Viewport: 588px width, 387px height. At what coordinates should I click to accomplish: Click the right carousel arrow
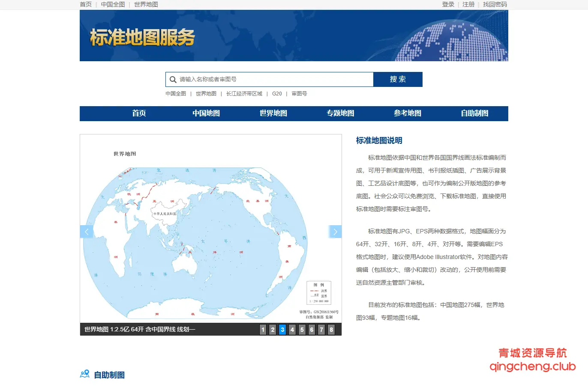pyautogui.click(x=335, y=232)
